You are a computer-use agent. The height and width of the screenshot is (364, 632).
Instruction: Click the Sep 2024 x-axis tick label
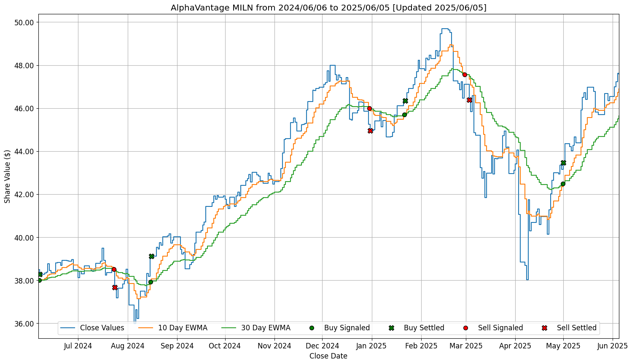177,346
